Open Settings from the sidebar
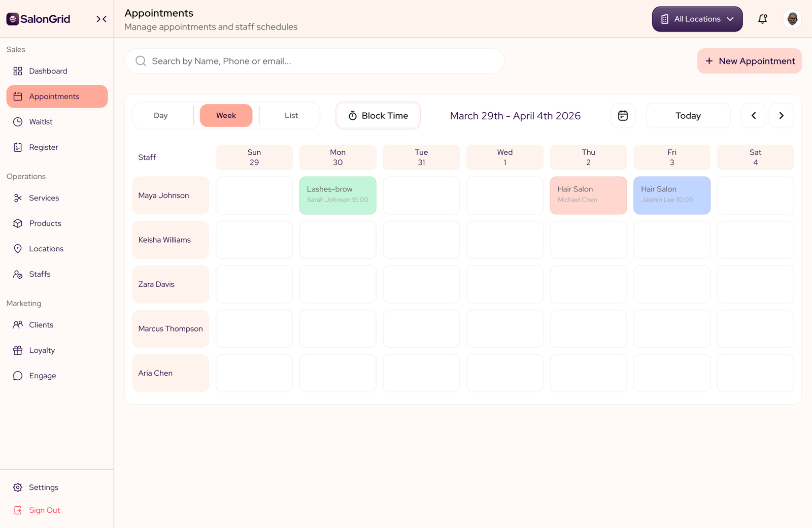 click(43, 487)
